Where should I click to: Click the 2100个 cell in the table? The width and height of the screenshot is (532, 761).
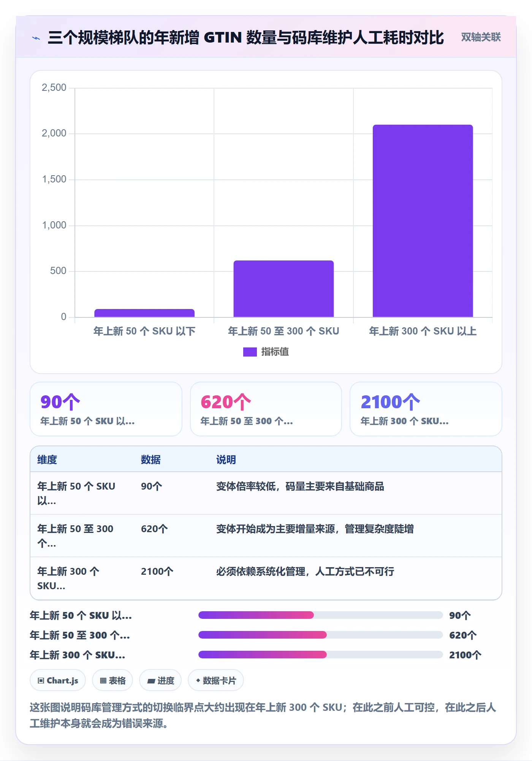pyautogui.click(x=157, y=571)
